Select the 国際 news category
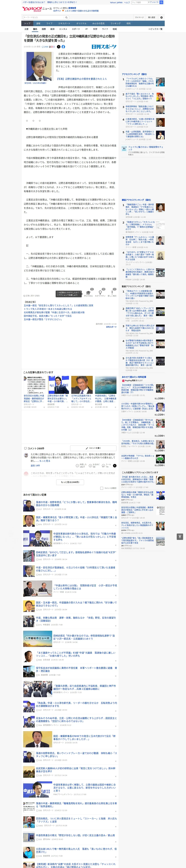Image resolution: width=186 pixels, height=868 pixels. click(44, 29)
